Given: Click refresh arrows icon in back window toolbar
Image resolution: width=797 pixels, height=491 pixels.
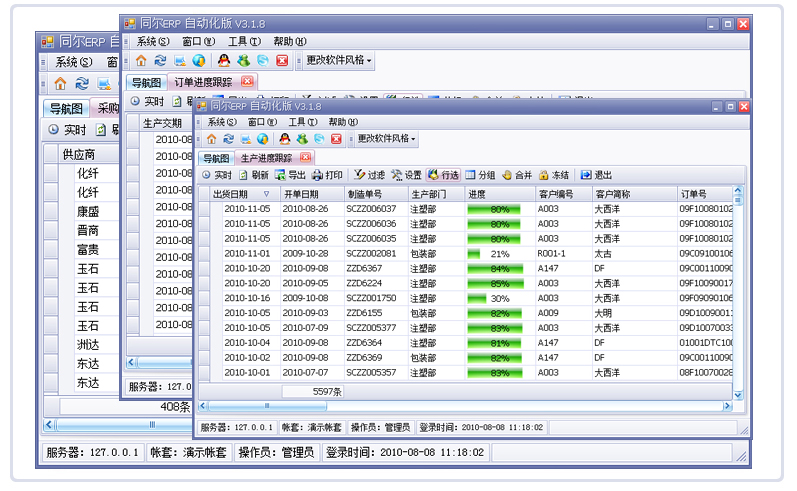Looking at the screenshot, I should pyautogui.click(x=82, y=83).
